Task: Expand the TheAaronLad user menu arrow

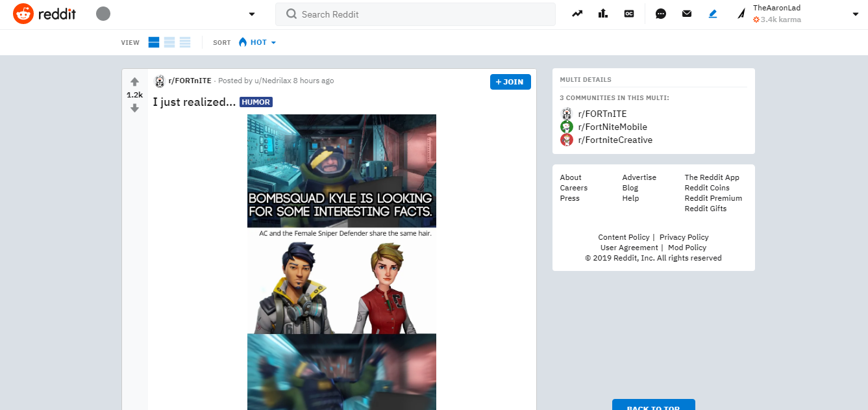Action: coord(855,14)
